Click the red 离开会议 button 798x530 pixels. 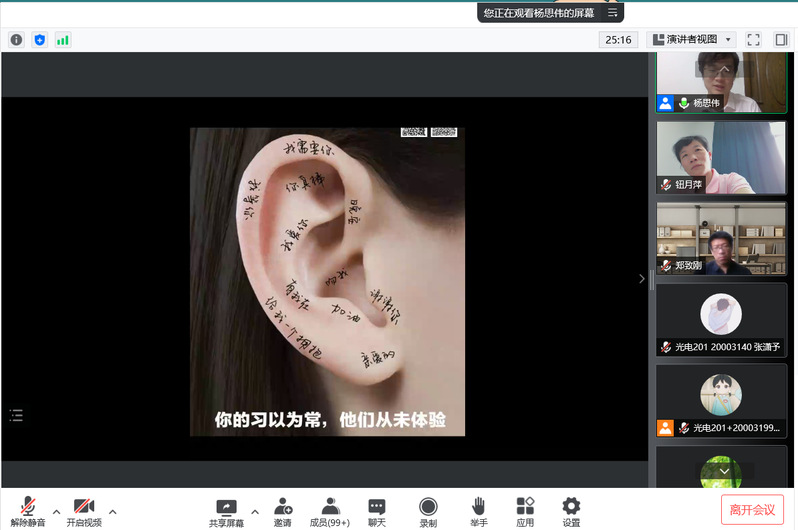(752, 510)
